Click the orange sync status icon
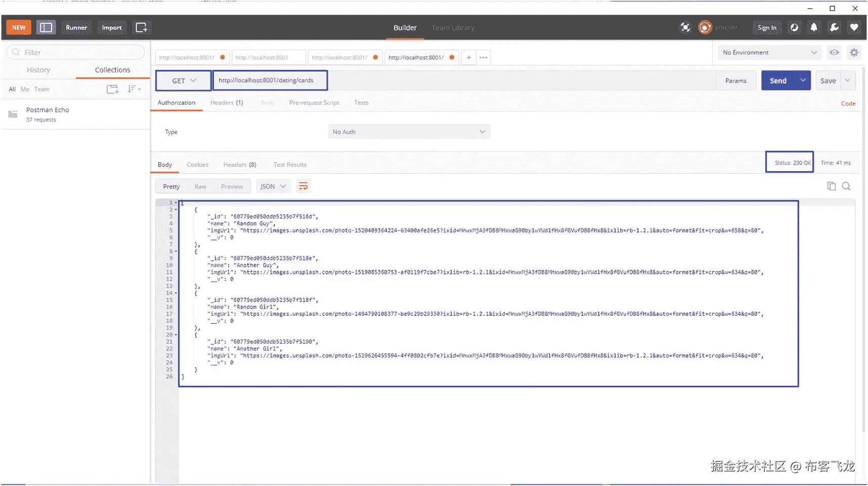The image size is (868, 486). click(x=705, y=27)
